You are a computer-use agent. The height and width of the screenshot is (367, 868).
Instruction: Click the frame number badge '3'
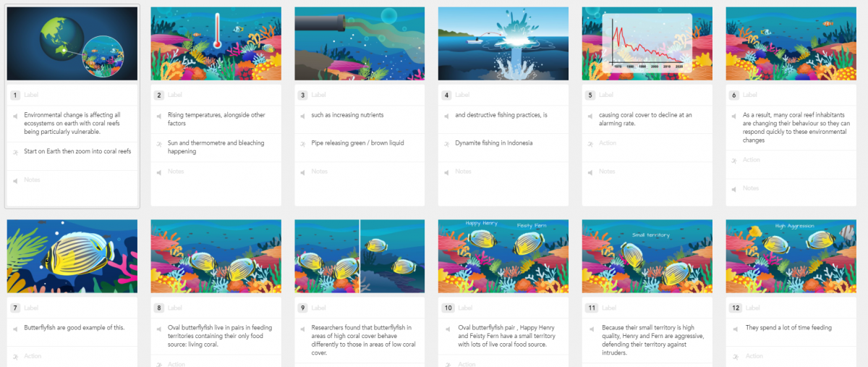click(303, 95)
